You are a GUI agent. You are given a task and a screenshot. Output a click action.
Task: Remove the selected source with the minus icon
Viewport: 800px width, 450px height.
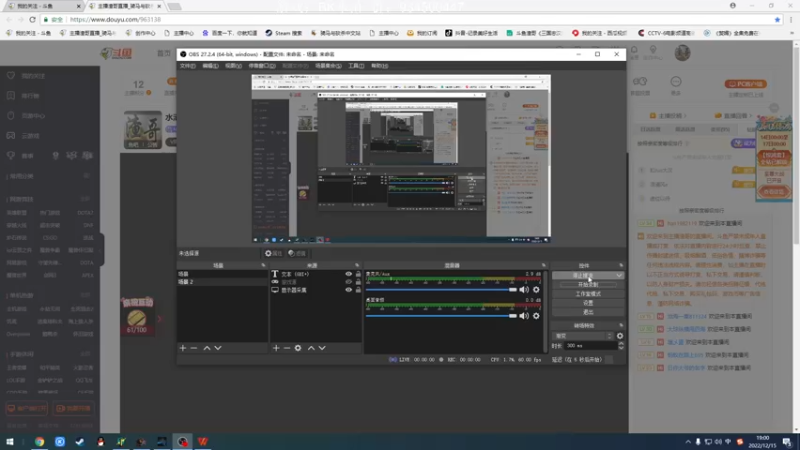click(287, 348)
